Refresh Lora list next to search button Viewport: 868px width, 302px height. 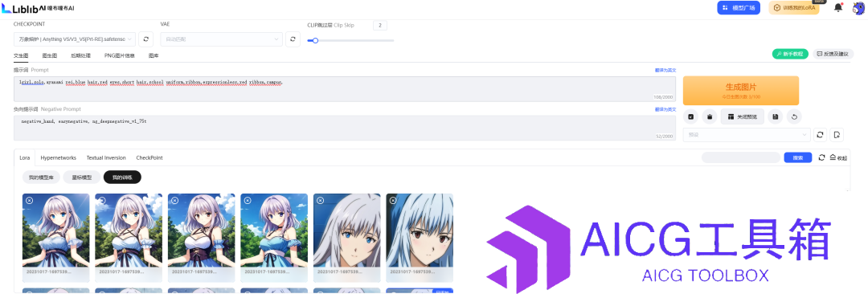point(822,157)
